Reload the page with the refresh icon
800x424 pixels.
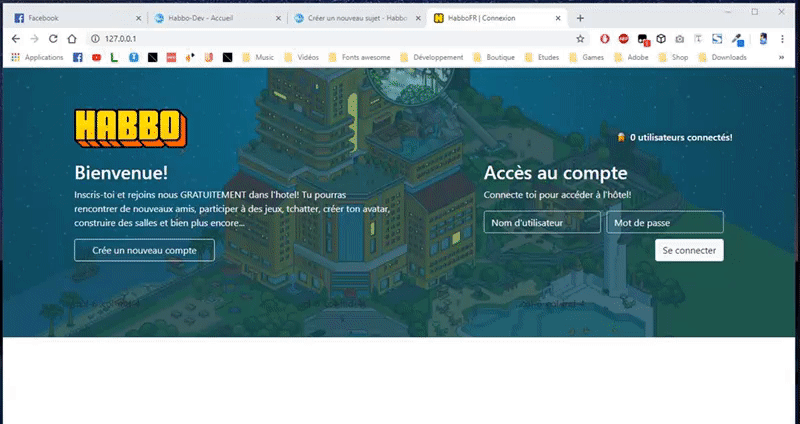point(53,39)
